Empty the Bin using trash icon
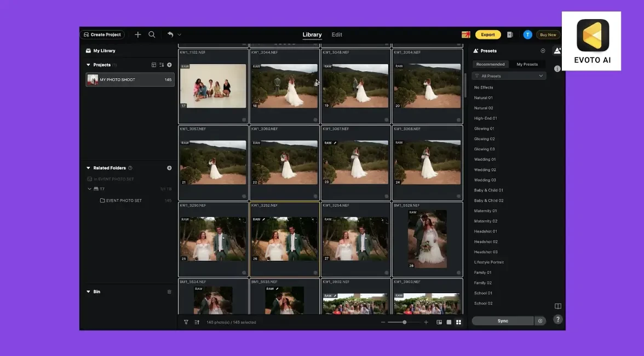Screen dimensions: 644x356 pyautogui.click(x=169, y=292)
